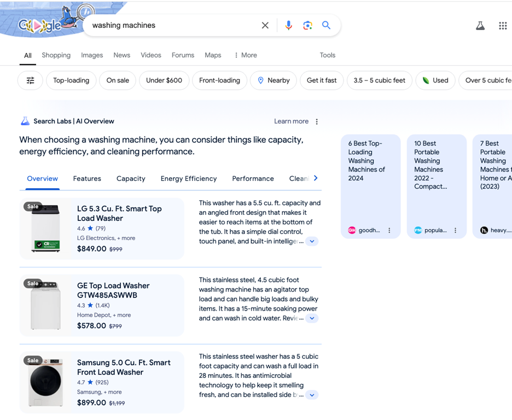The height and width of the screenshot is (420, 512).
Task: Open the Tools button
Action: tap(327, 55)
